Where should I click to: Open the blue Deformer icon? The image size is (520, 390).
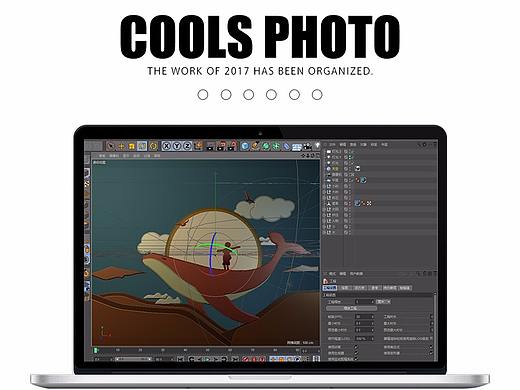click(286, 146)
